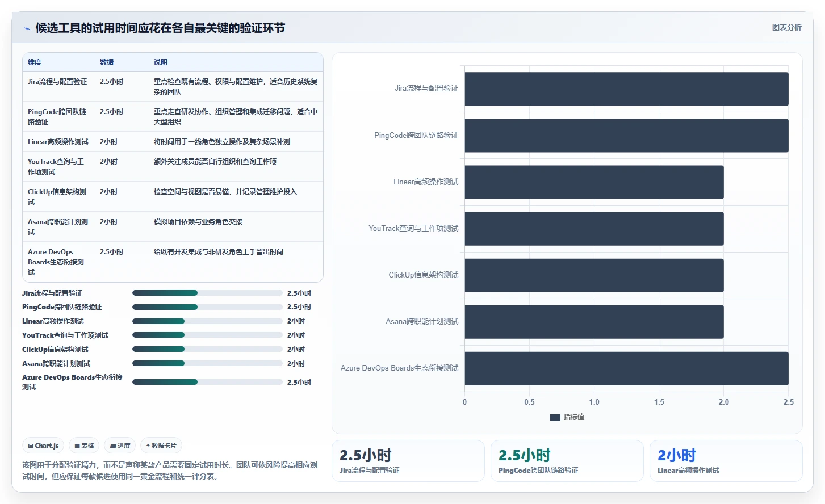Click the description 给既有开发集成与非研发角色上手留出时间
The height and width of the screenshot is (504, 825).
click(x=219, y=252)
